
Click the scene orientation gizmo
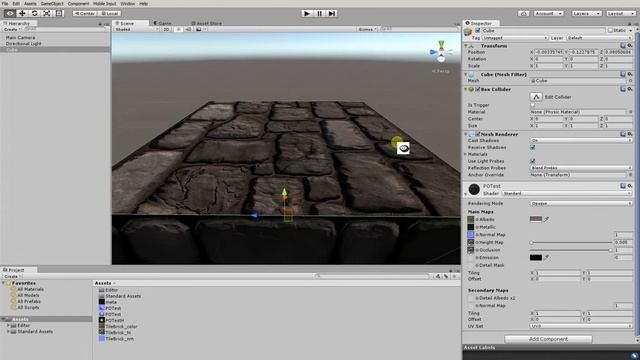click(x=441, y=52)
